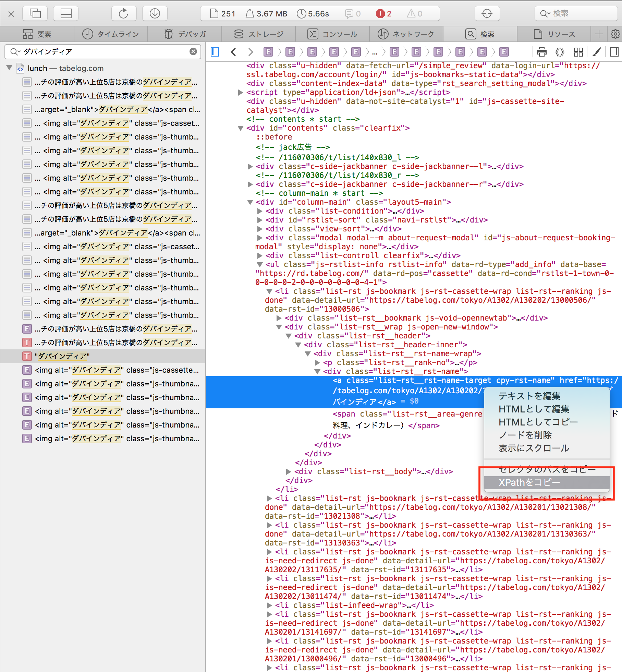Toggle shadow DOM brackets icon

coord(560,52)
